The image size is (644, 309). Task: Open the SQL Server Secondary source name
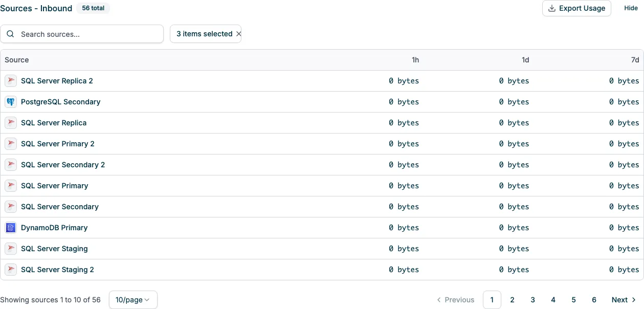[60, 207]
